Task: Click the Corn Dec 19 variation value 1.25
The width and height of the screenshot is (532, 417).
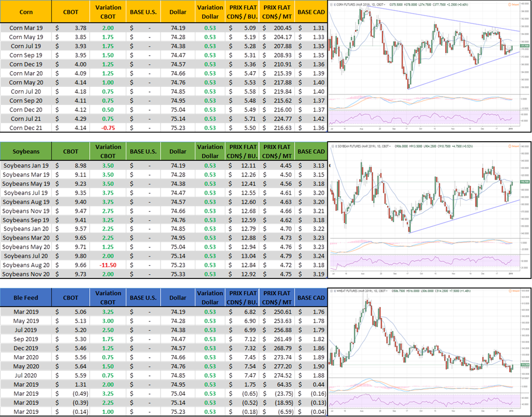Action: [108, 64]
